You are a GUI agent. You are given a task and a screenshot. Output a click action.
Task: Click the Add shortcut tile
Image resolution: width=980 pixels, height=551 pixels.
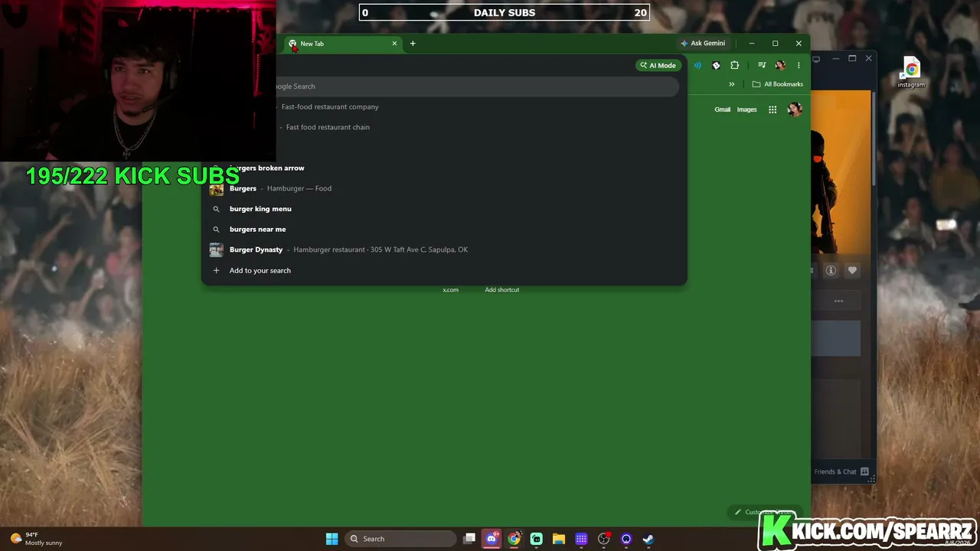pyautogui.click(x=501, y=290)
